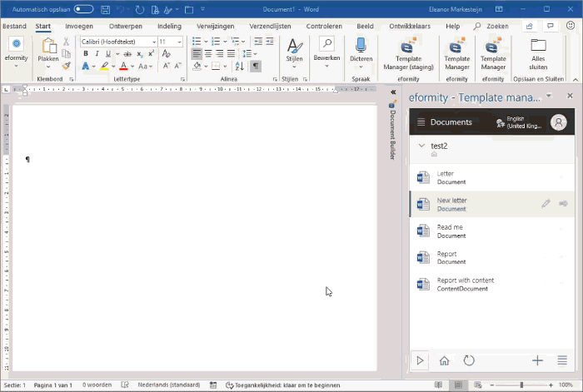Edit New letter with pencil icon
The height and width of the screenshot is (392, 583).
546,204
